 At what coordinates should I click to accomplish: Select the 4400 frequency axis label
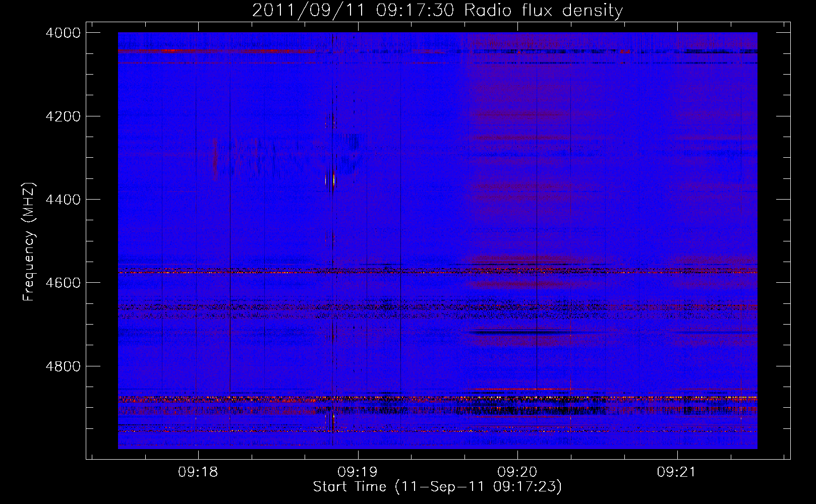(x=63, y=200)
